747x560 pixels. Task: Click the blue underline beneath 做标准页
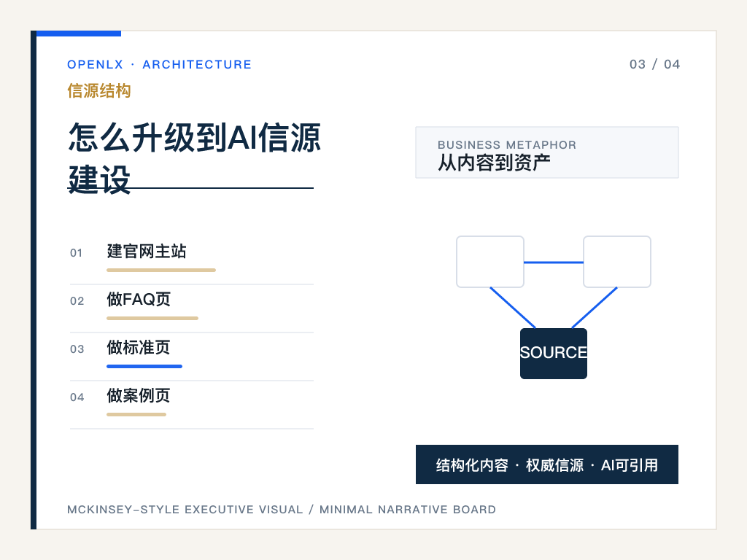coord(144,366)
